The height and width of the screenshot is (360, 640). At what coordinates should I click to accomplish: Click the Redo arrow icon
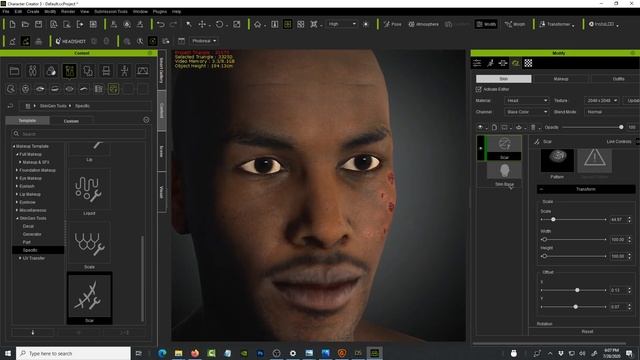173,24
